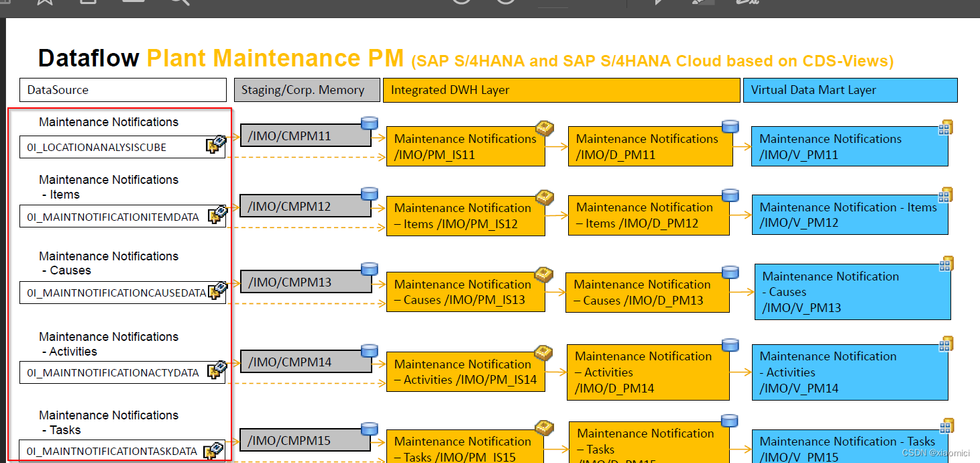Click the /IMO/CMPM14 staging box

[305, 362]
